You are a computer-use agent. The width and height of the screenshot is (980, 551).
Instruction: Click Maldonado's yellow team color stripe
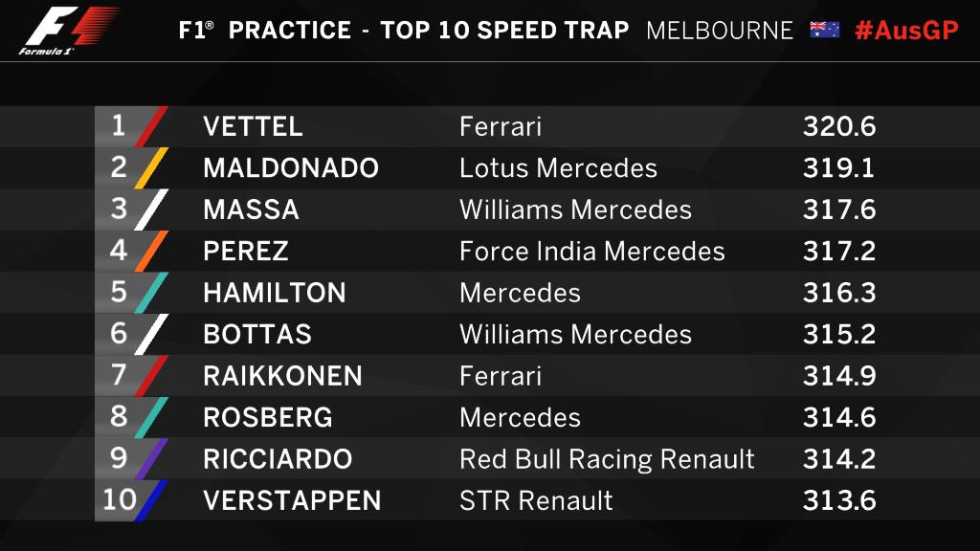(x=151, y=168)
